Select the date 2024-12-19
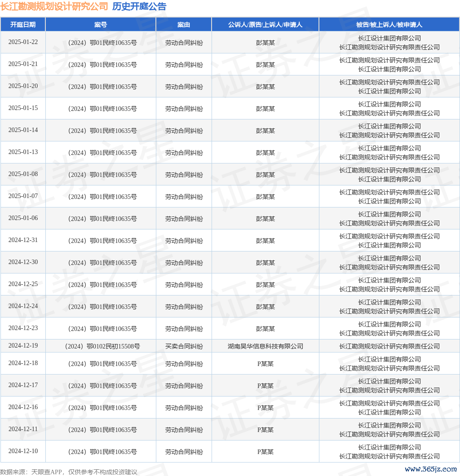Screen dimensions: 460x476 click(23, 346)
